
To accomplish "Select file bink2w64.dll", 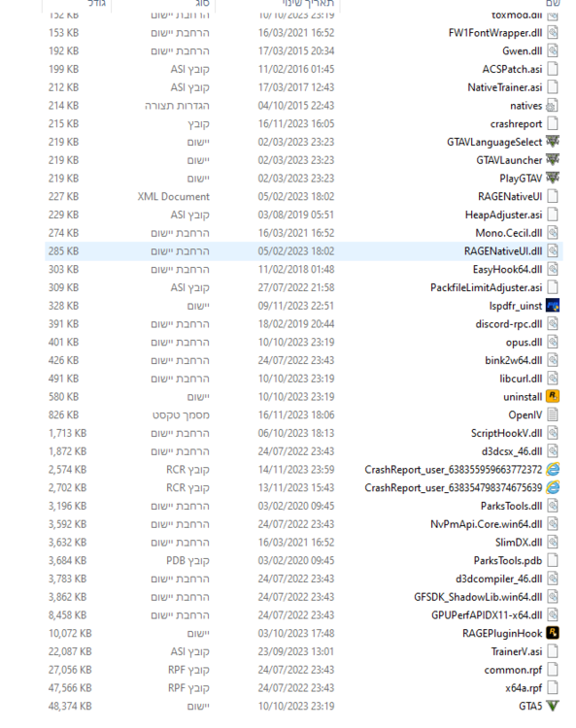I will pos(514,360).
